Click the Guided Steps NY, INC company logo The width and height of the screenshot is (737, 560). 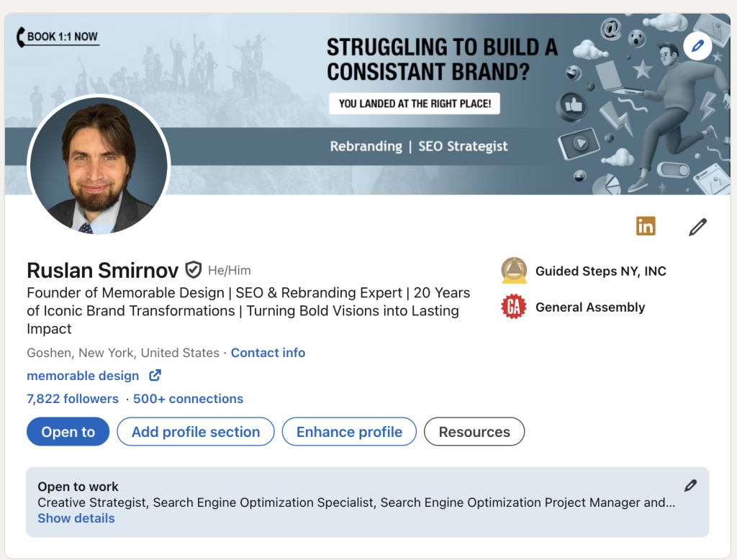tap(513, 271)
